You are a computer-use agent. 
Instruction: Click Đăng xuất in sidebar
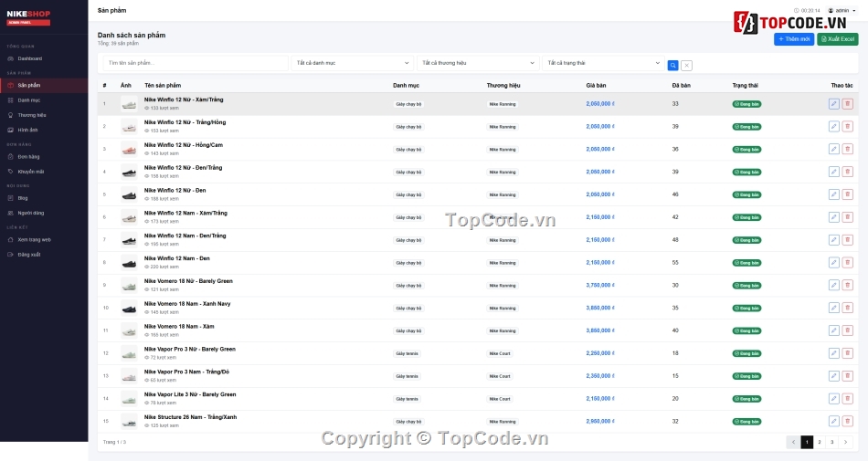pos(44,255)
